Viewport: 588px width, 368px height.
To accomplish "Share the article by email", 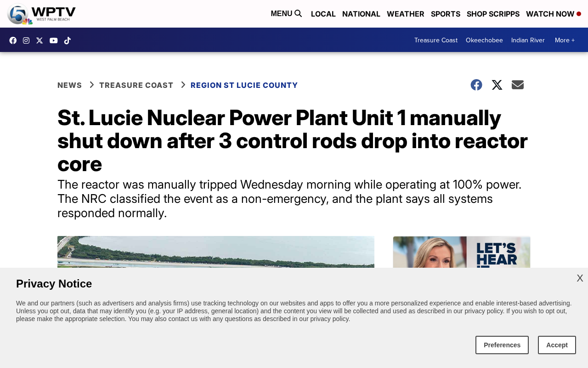I will (518, 85).
